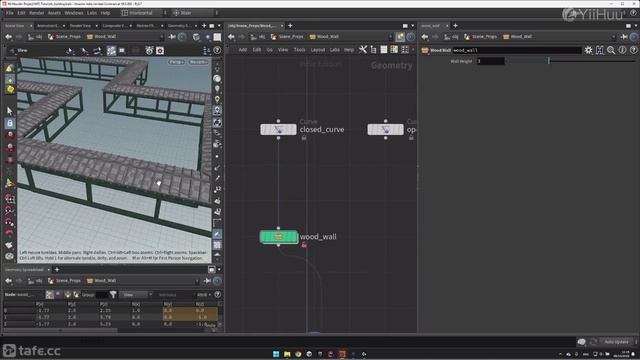Adjust the Wall Height slider
Image resolution: width=640 pixels, height=360 pixels.
point(571,61)
